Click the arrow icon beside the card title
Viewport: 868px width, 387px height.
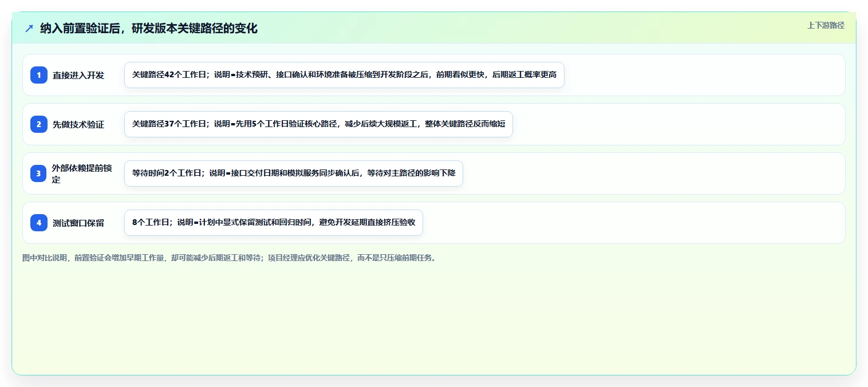[29, 28]
